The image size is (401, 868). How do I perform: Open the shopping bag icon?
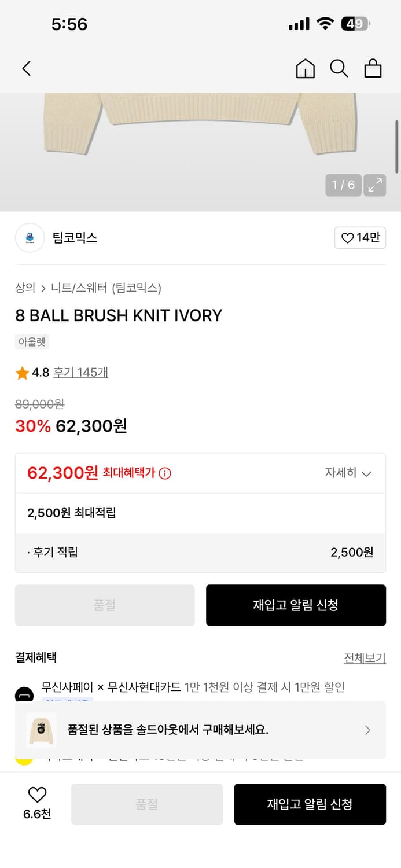tap(373, 68)
